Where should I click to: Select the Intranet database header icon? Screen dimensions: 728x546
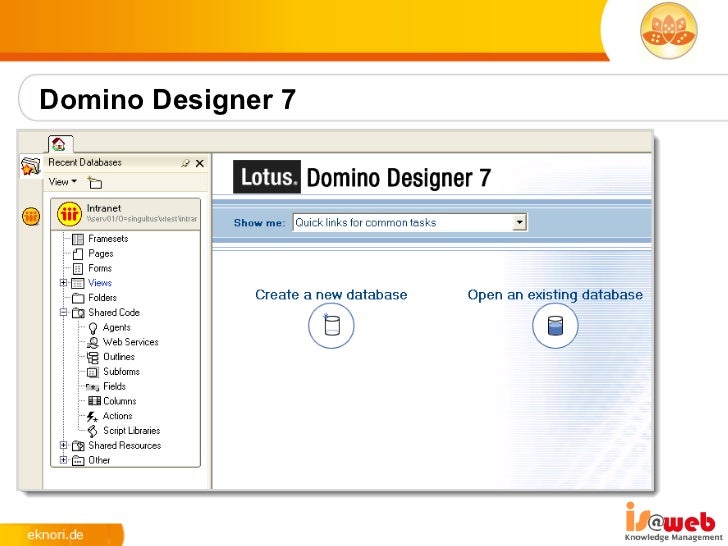pos(69,214)
